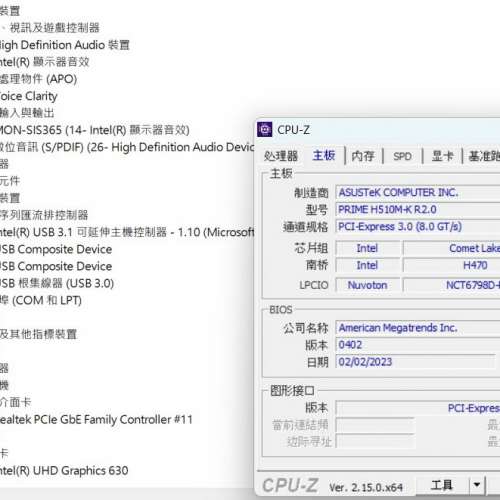Click the 工具 button in CPU-Z
The height and width of the screenshot is (500, 500).
coord(442,485)
